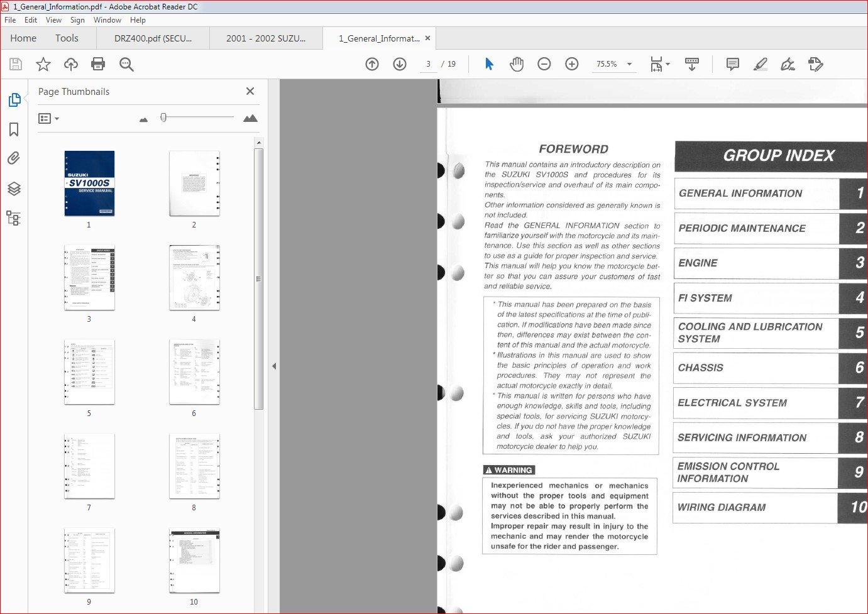Click the share/send file icon
This screenshot has width=868, height=614.
point(816,64)
